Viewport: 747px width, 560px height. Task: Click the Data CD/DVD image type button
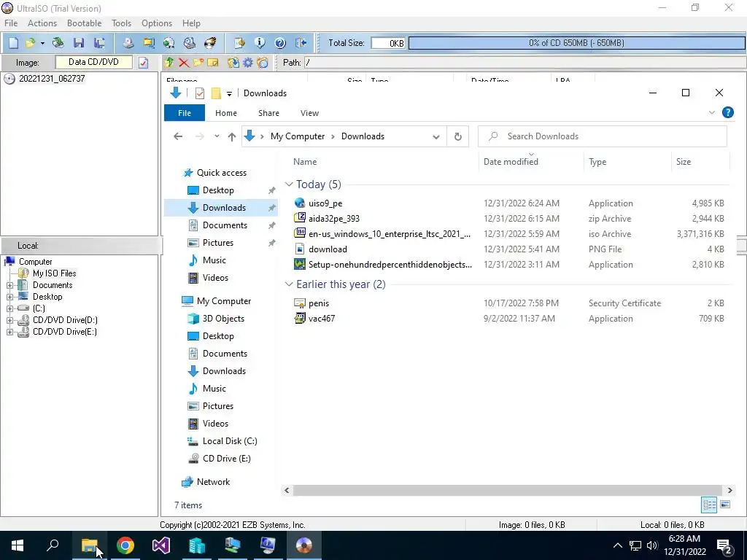tap(93, 62)
